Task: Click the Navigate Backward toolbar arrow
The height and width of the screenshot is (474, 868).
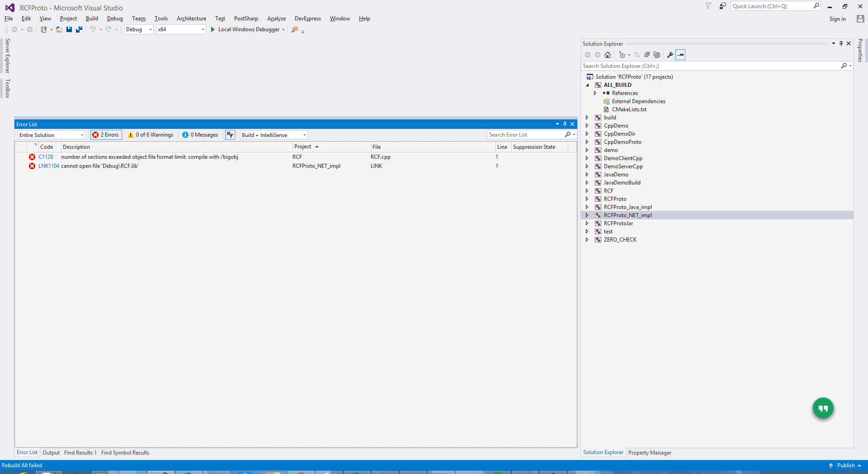Action: (x=14, y=29)
